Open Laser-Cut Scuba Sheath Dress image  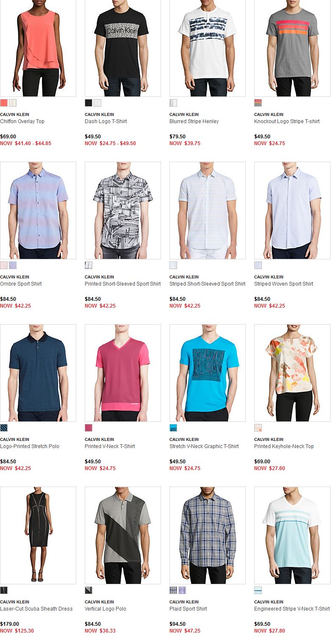coord(38,535)
